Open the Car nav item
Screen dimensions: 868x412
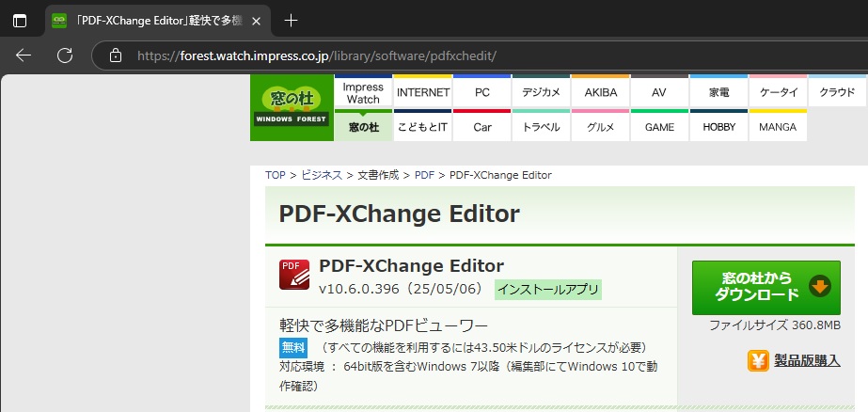pyautogui.click(x=482, y=126)
